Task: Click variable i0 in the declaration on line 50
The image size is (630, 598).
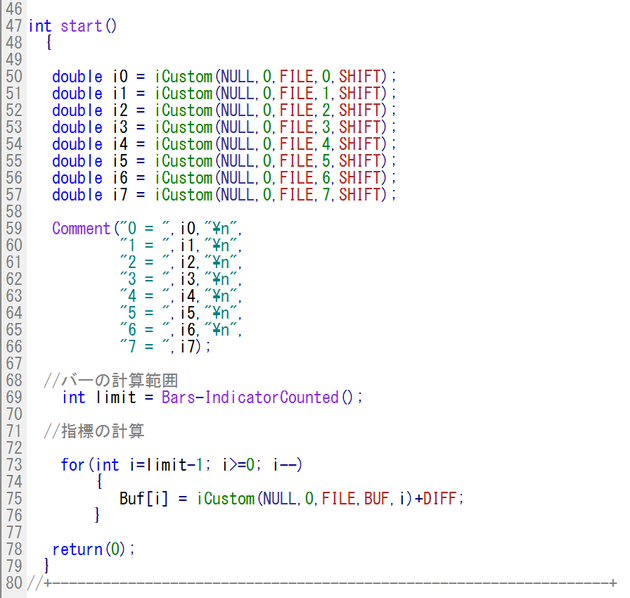Action: tap(120, 76)
